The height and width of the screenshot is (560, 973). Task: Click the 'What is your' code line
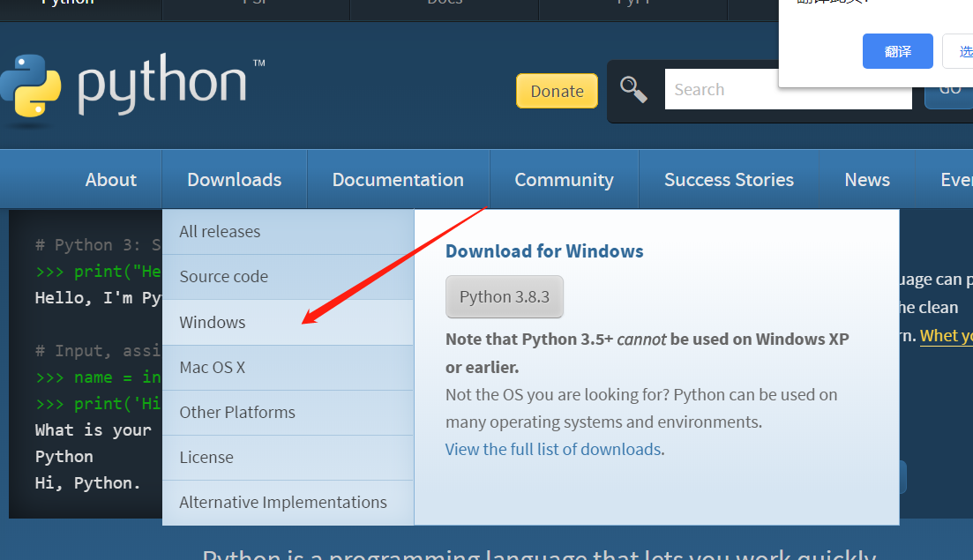[x=94, y=429]
